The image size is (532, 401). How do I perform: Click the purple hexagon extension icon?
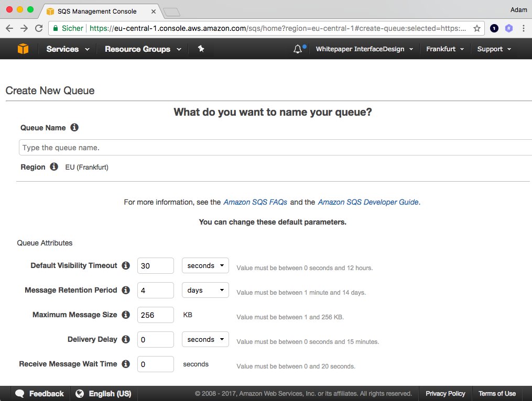(508, 28)
